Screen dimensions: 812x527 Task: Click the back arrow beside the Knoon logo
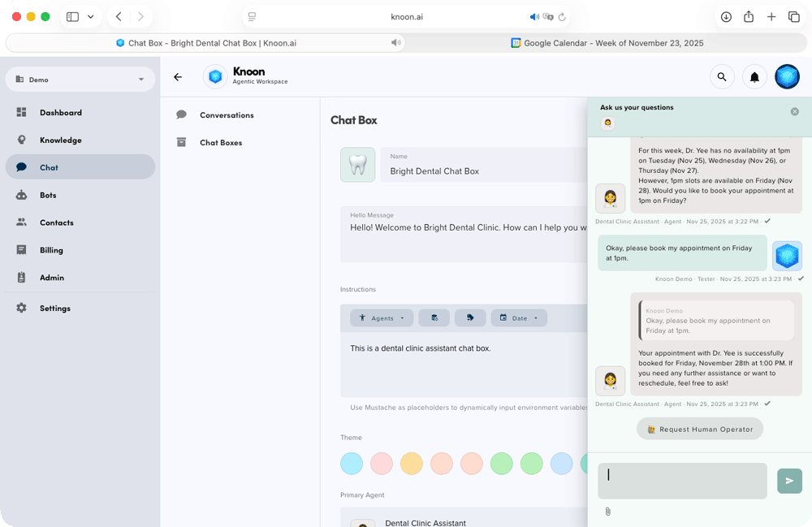178,76
